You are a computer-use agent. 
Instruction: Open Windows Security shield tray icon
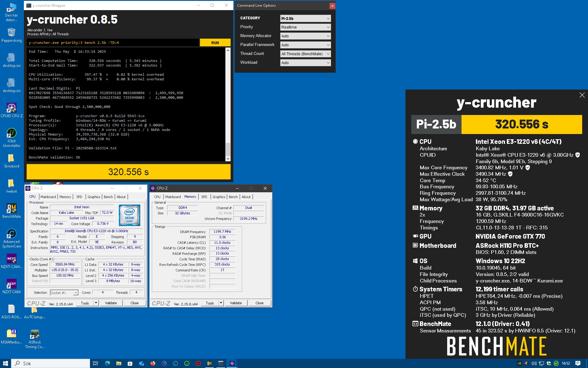point(548,363)
